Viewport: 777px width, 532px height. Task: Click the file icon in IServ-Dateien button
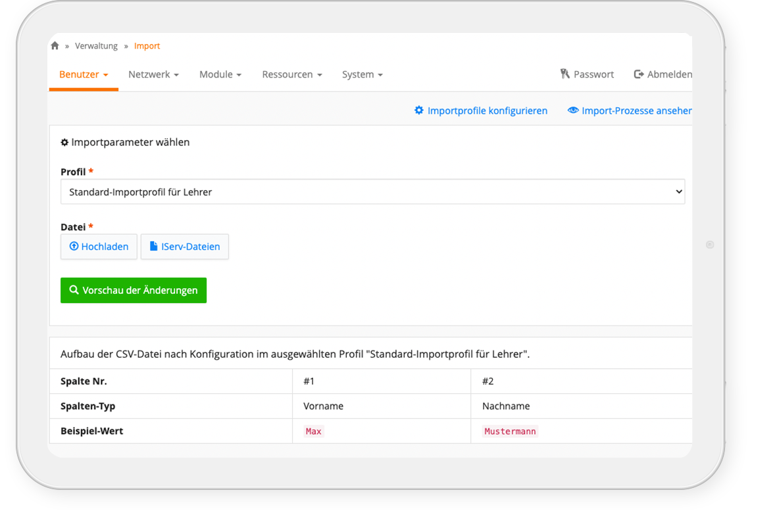(153, 247)
